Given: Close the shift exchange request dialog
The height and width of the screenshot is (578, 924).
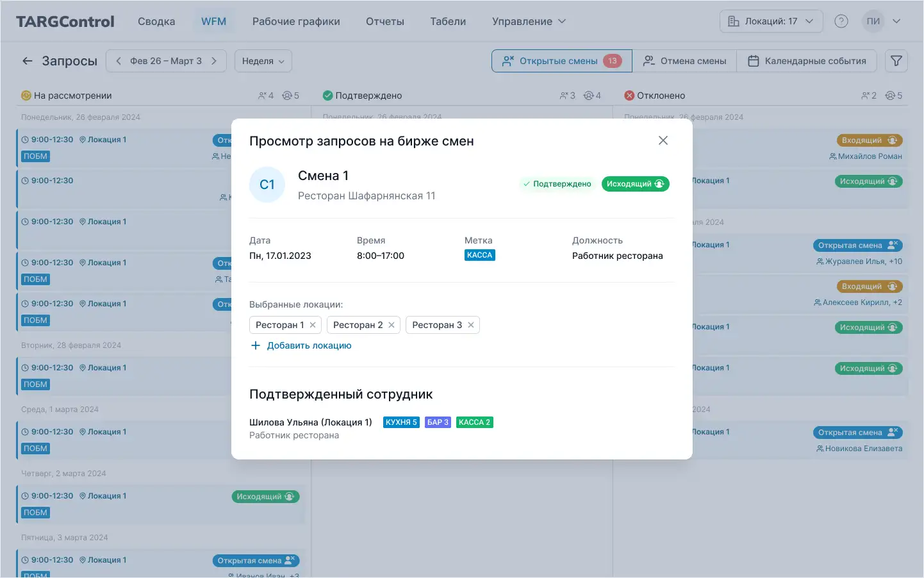Looking at the screenshot, I should [663, 140].
